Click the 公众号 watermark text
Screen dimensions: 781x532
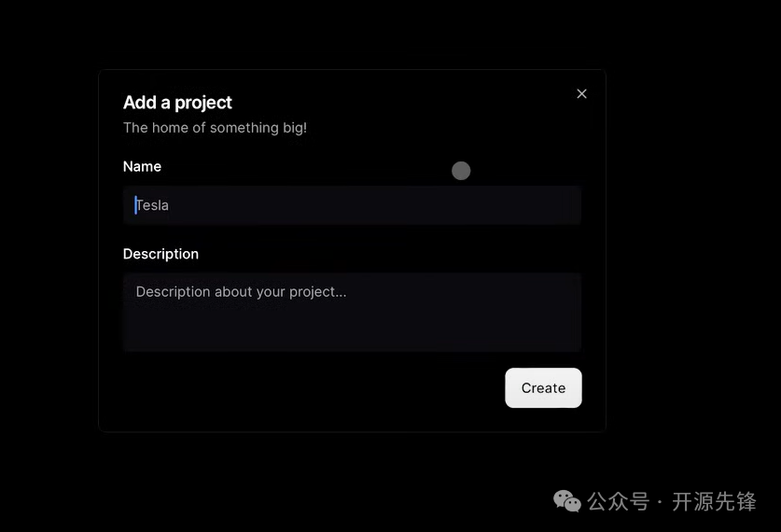tap(618, 501)
